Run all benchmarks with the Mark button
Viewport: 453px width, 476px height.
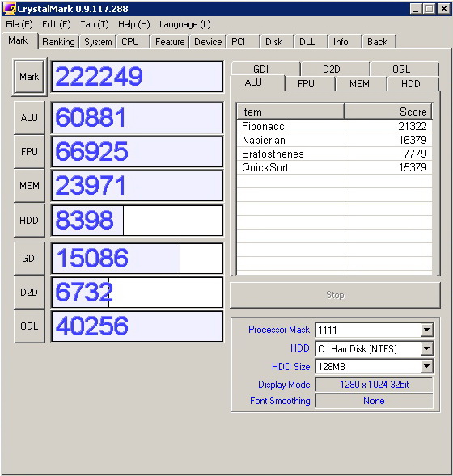[29, 77]
